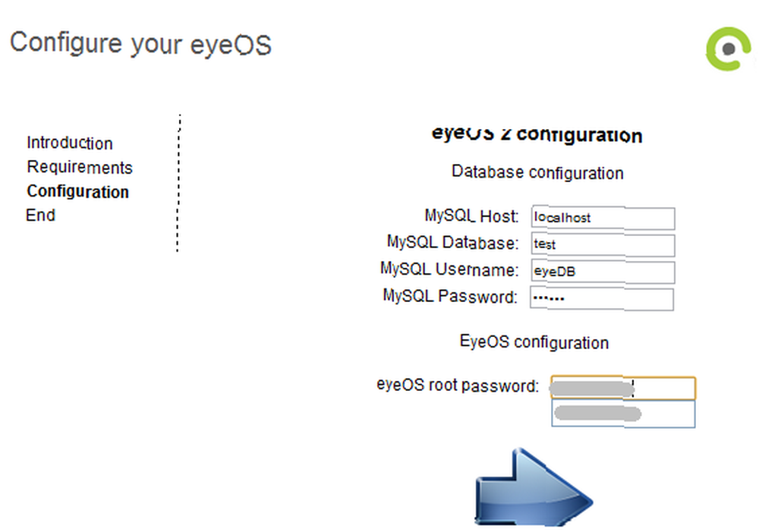Open the Requirements step
759x532 pixels.
pyautogui.click(x=80, y=167)
